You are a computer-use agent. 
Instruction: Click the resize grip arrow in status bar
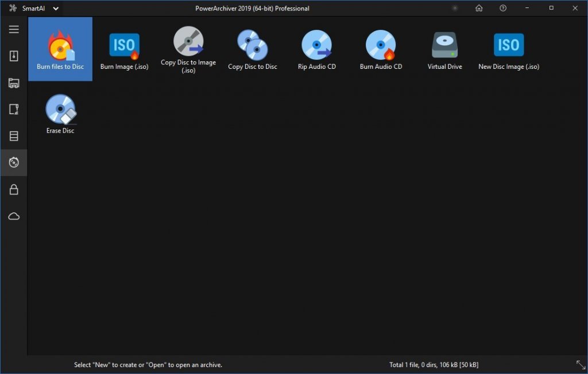[x=581, y=365]
